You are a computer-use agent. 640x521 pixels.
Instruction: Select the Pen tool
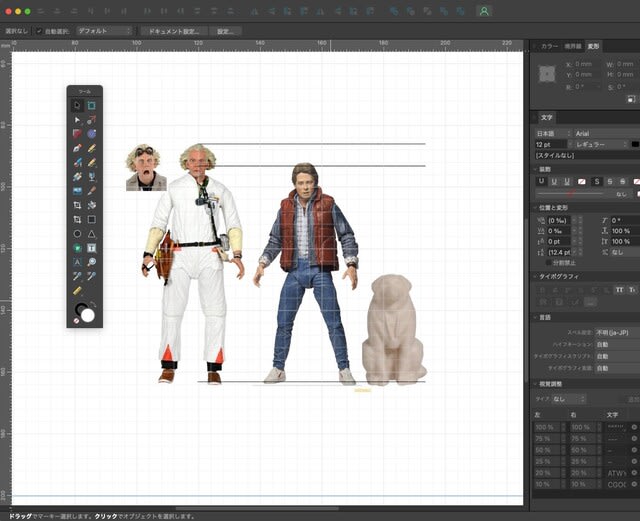[x=77, y=148]
